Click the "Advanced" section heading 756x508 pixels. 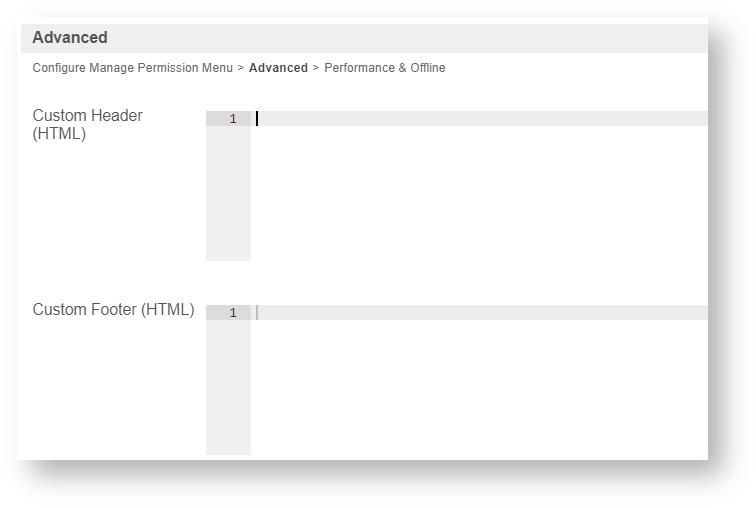tap(70, 38)
